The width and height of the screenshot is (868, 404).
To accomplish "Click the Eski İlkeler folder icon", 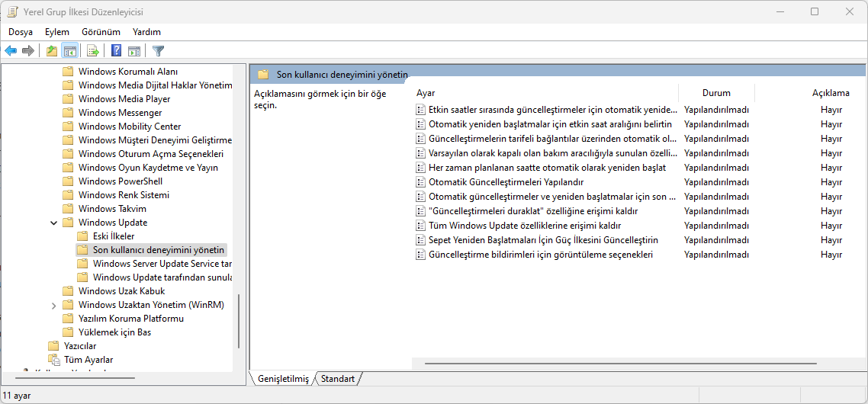I will point(82,236).
